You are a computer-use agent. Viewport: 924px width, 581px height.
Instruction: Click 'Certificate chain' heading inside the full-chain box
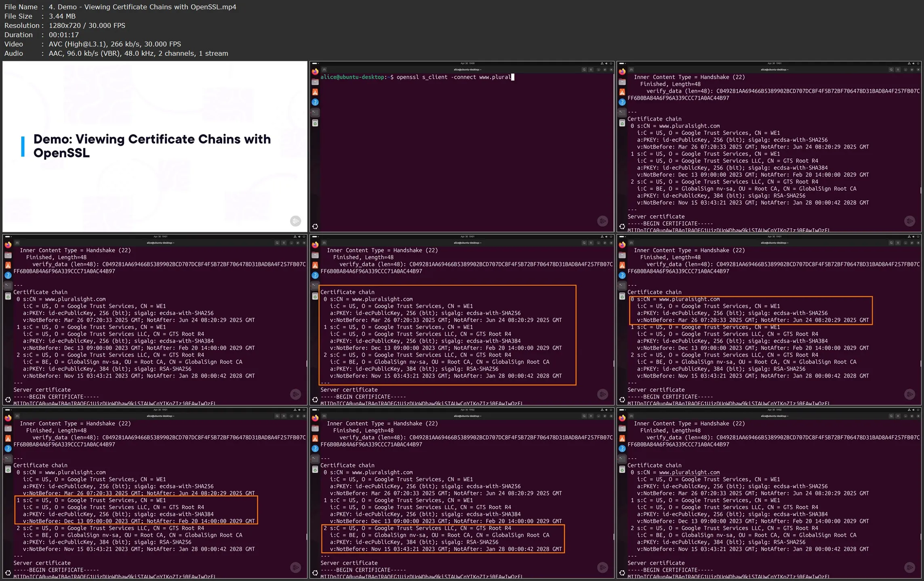[347, 292]
